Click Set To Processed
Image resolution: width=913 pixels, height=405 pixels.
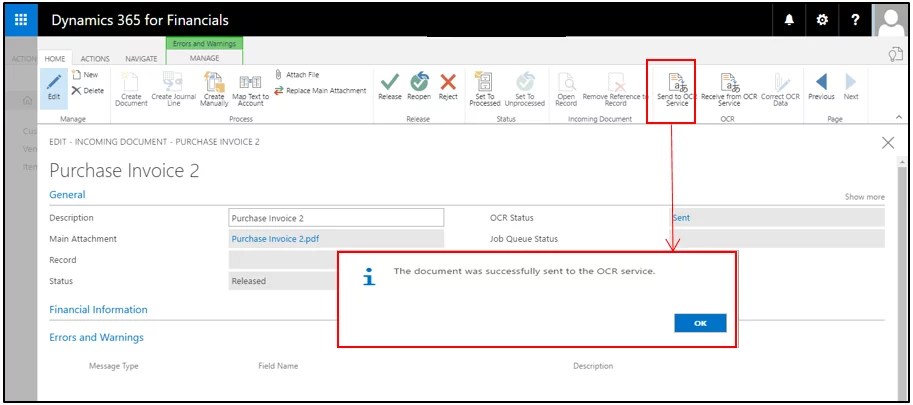tap(484, 89)
